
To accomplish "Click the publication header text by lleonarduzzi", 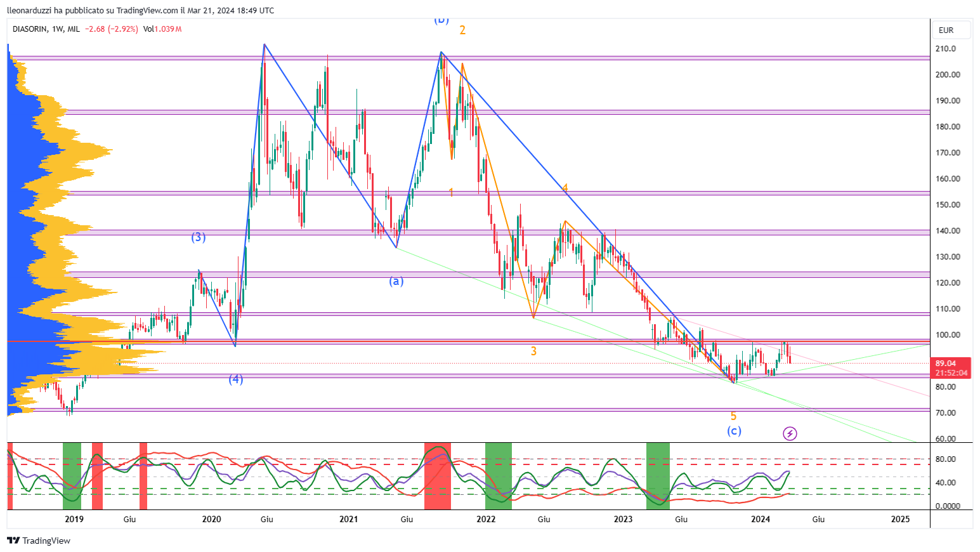I will (x=141, y=10).
